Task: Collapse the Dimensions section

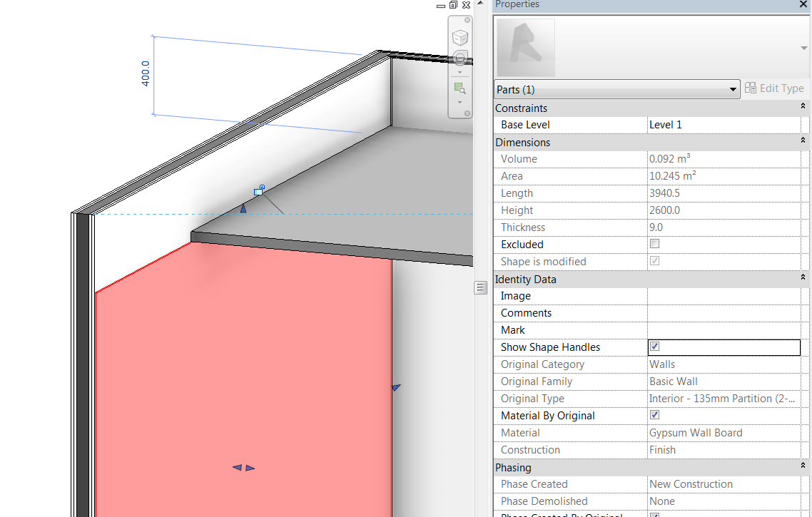Action: tap(803, 140)
